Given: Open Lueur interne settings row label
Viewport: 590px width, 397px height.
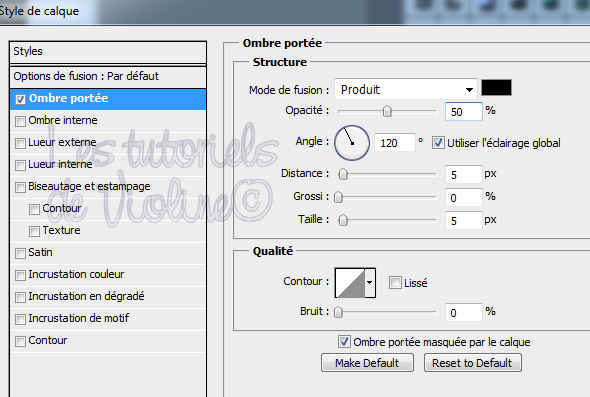Looking at the screenshot, I should pyautogui.click(x=60, y=164).
